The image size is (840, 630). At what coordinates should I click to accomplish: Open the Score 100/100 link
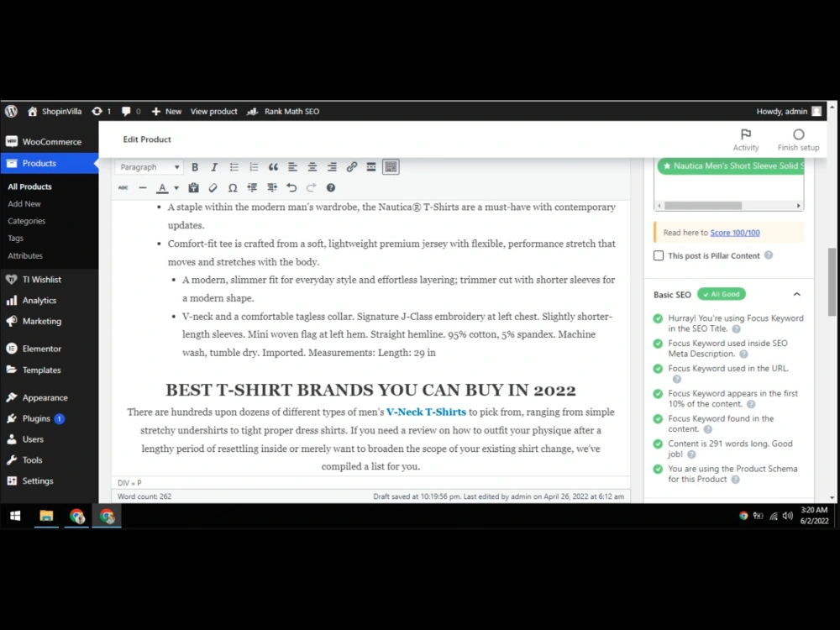point(734,233)
